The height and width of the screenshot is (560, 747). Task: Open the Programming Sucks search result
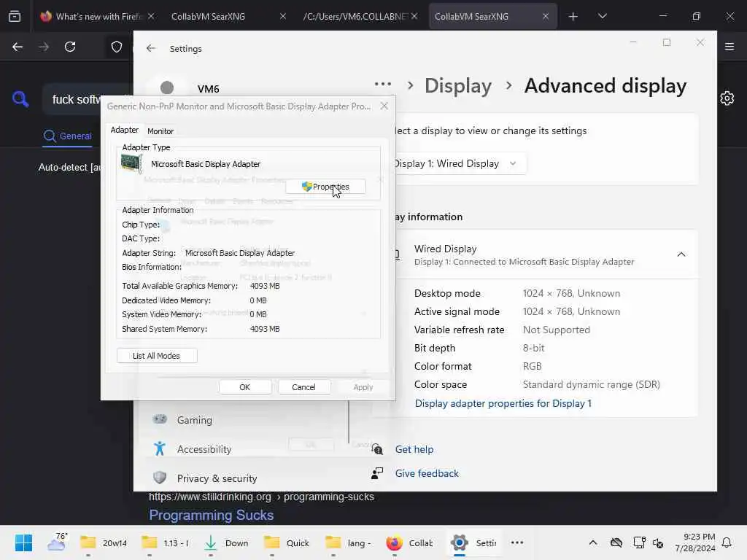pos(211,516)
